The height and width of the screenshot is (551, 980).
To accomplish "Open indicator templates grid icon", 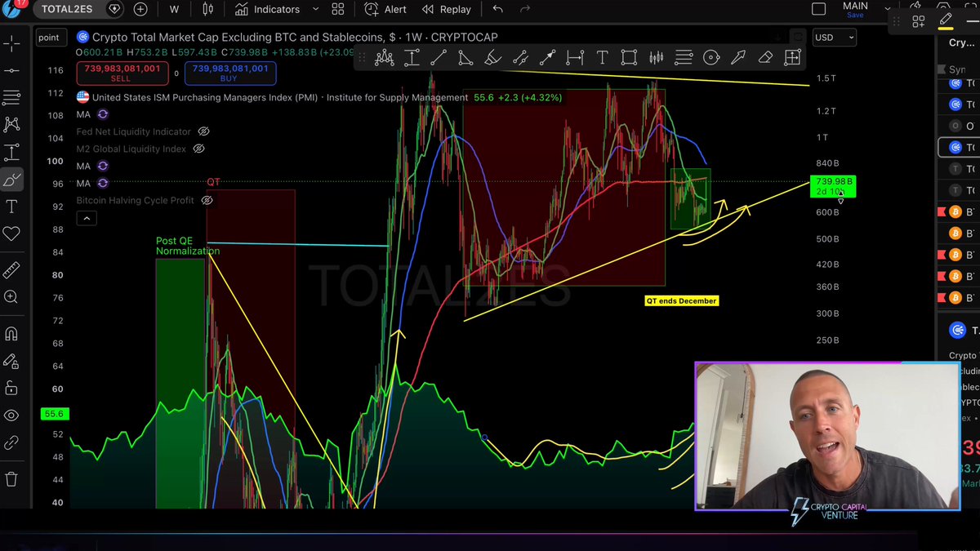I will pyautogui.click(x=338, y=9).
